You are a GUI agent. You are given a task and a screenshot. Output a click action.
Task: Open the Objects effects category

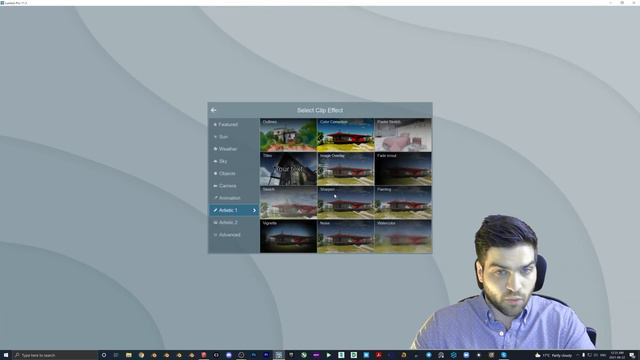click(x=233, y=173)
